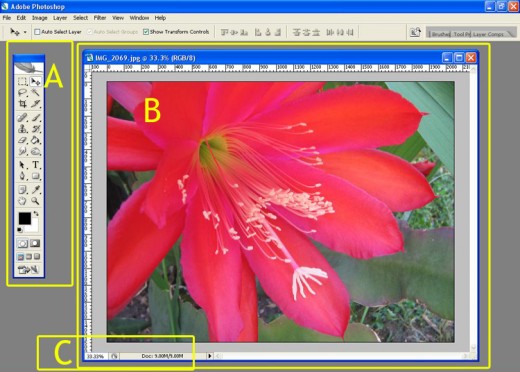This screenshot has height=372, width=520.
Task: Select the History Brush tool
Action: [x=35, y=129]
